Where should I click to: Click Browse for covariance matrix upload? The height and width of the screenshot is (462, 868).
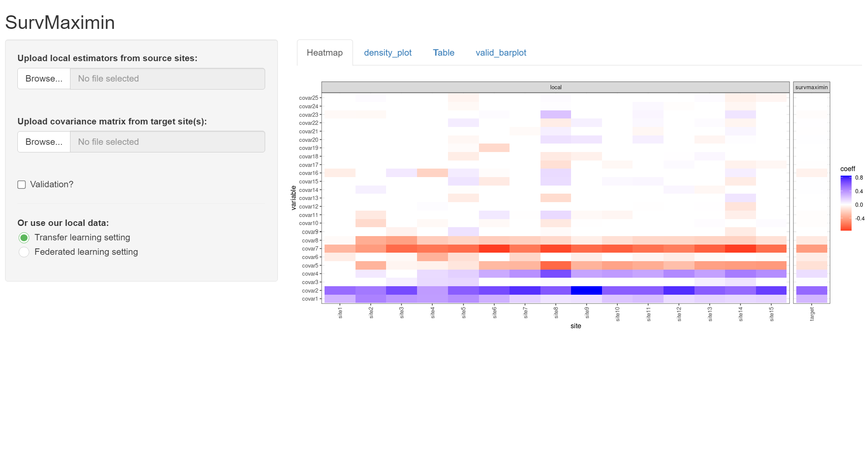[x=44, y=142]
